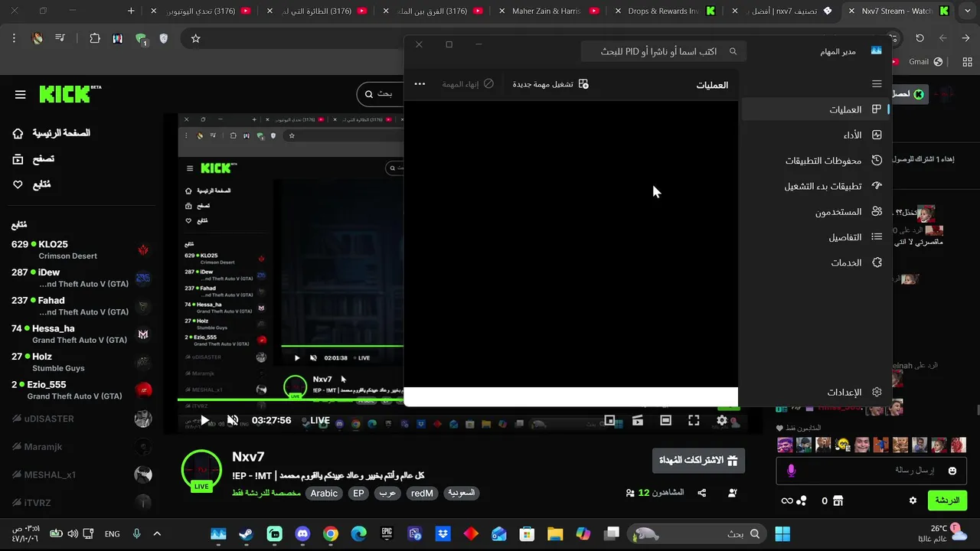Open emoji picker in chat message box
The height and width of the screenshot is (551, 980).
click(952, 471)
